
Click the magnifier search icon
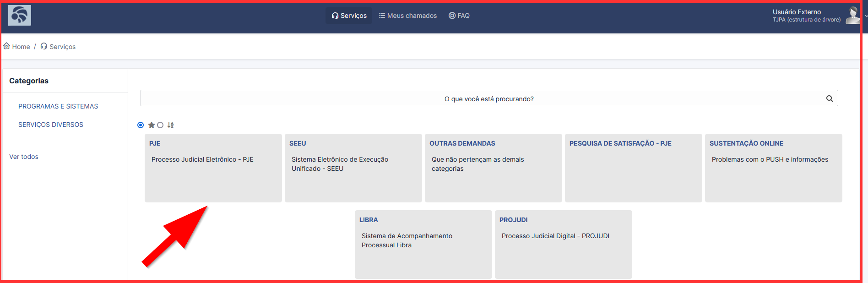coord(830,98)
